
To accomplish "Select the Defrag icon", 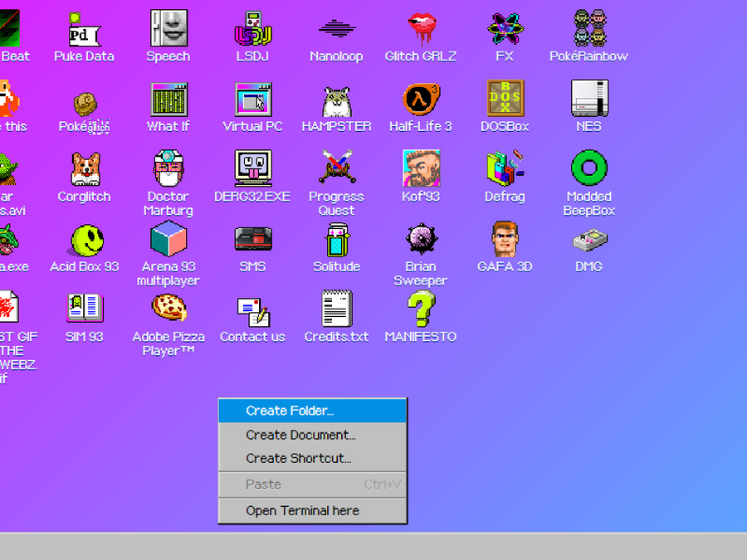I will [x=505, y=168].
